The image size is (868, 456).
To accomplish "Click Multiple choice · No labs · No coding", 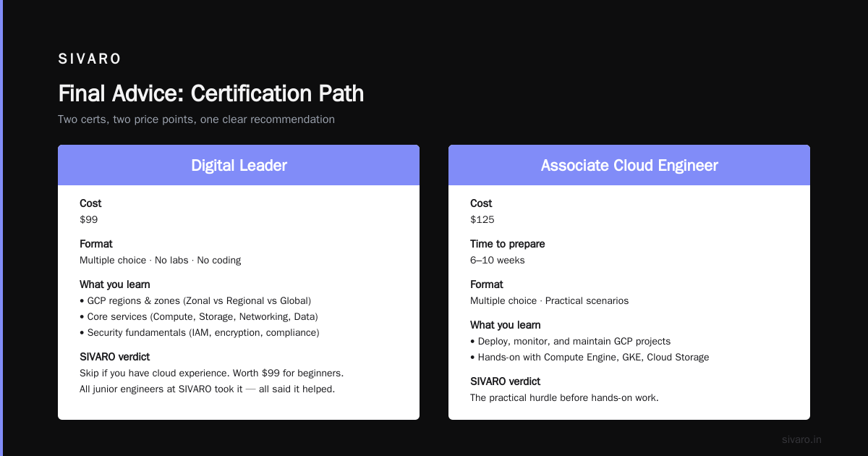I will pos(160,260).
